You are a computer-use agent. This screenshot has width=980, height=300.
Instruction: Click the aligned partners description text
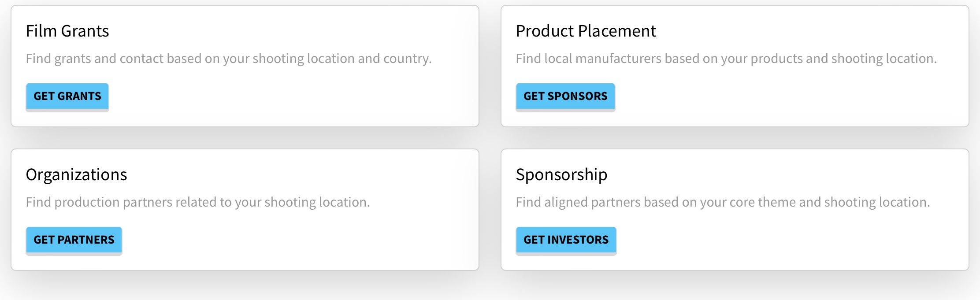(x=723, y=202)
